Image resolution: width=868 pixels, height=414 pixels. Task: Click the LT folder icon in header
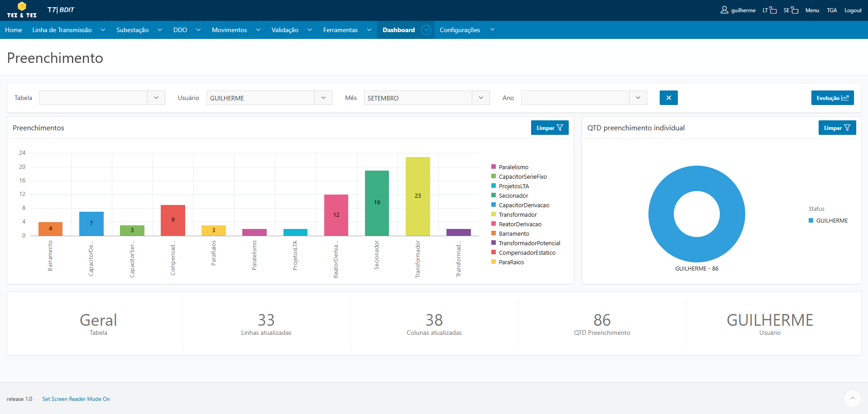773,10
